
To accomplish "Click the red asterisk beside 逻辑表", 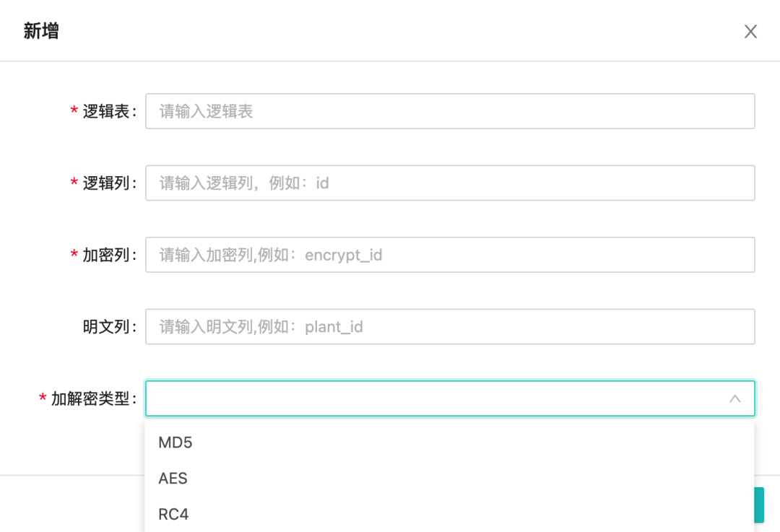I will click(74, 112).
